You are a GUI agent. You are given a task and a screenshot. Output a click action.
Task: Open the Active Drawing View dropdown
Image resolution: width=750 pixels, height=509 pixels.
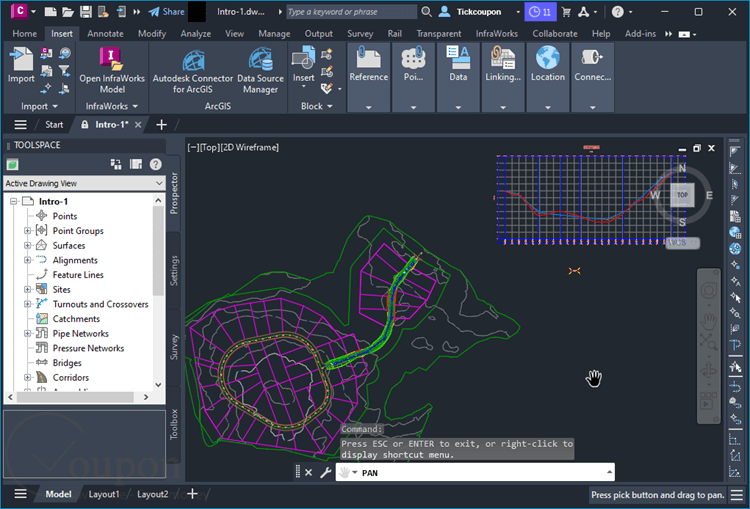tap(85, 183)
